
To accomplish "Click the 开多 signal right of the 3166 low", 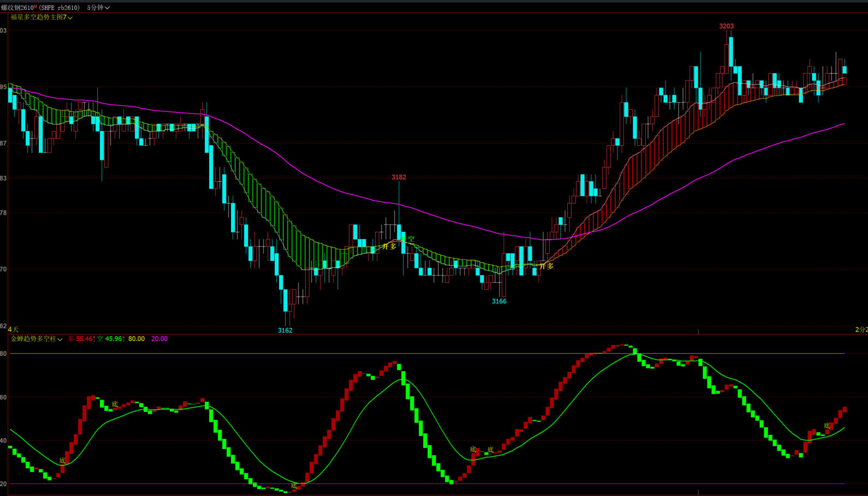I will click(x=546, y=266).
